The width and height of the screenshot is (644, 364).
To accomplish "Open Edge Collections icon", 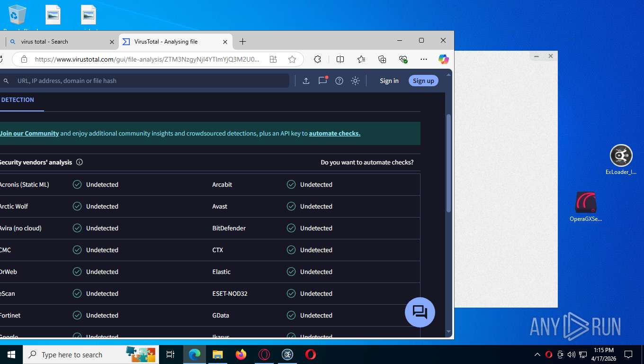I will [x=382, y=59].
